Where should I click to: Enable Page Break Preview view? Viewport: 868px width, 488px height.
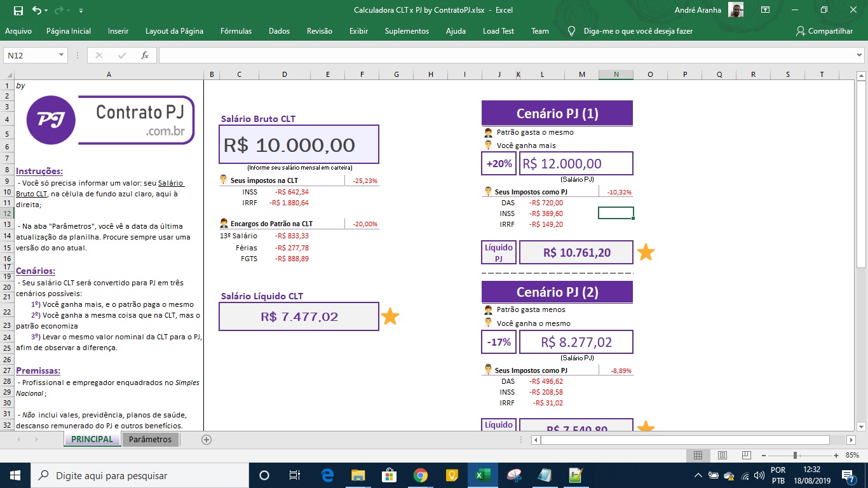click(746, 455)
